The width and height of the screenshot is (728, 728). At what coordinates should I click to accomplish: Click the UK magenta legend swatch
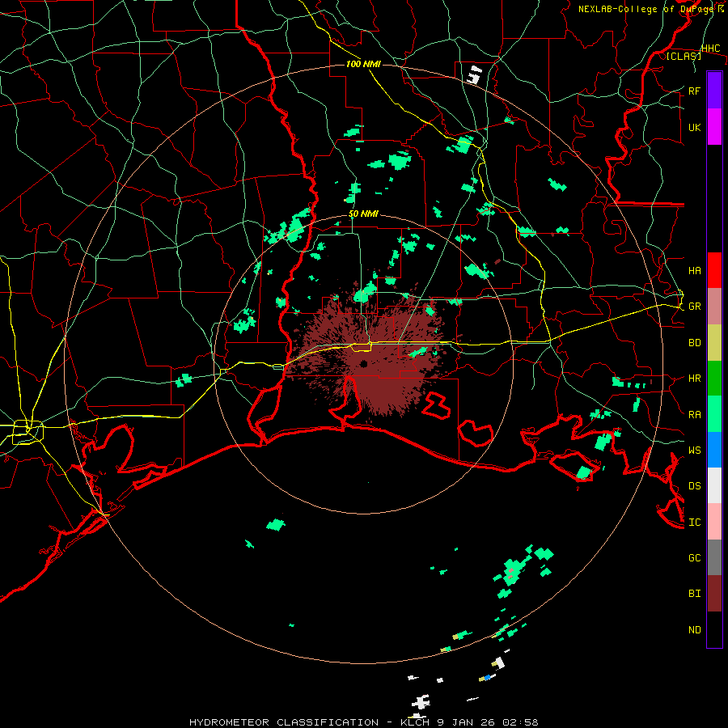point(714,127)
